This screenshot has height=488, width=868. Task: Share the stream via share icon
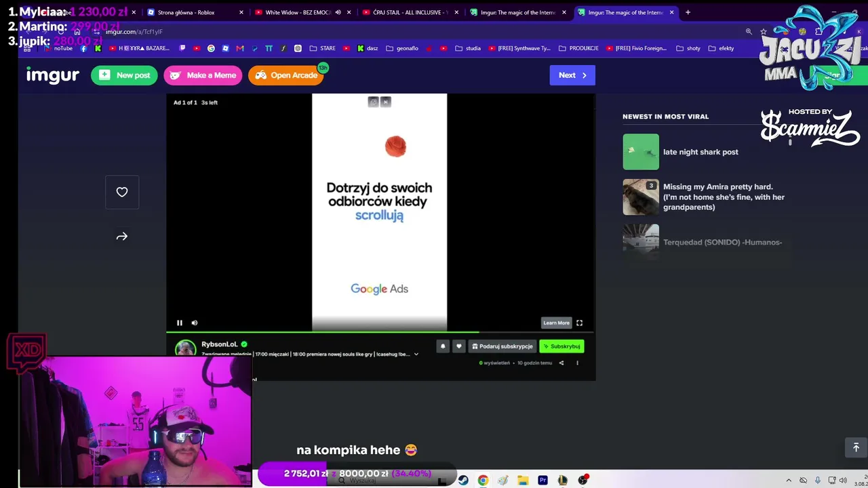(x=561, y=363)
